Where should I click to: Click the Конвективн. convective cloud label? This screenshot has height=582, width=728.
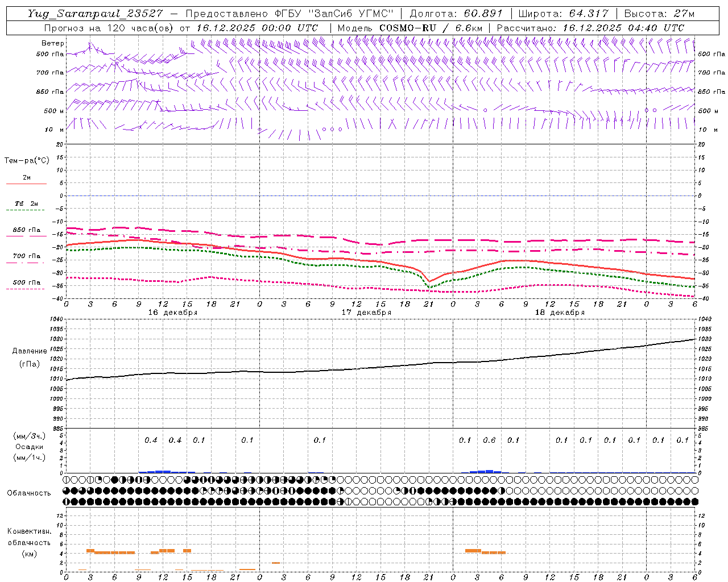[x=29, y=531]
